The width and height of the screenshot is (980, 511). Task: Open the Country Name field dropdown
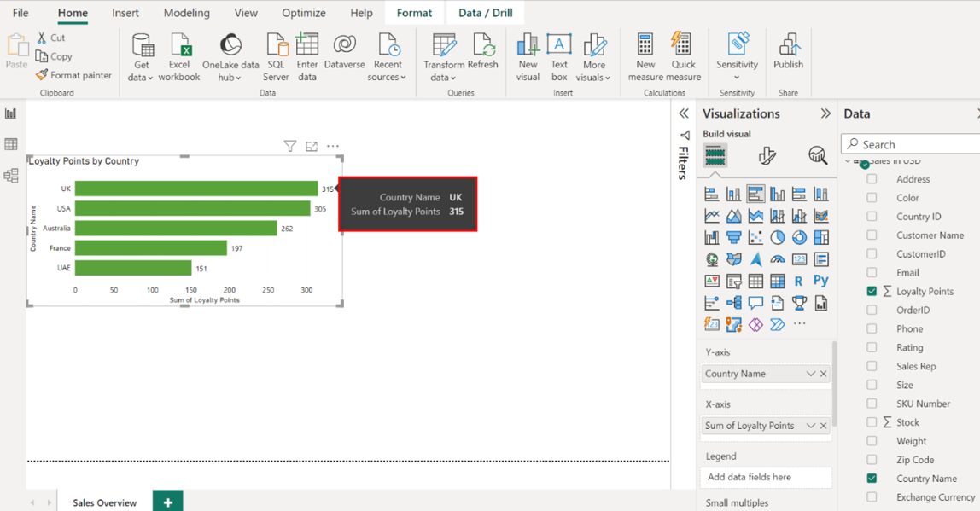coord(810,374)
